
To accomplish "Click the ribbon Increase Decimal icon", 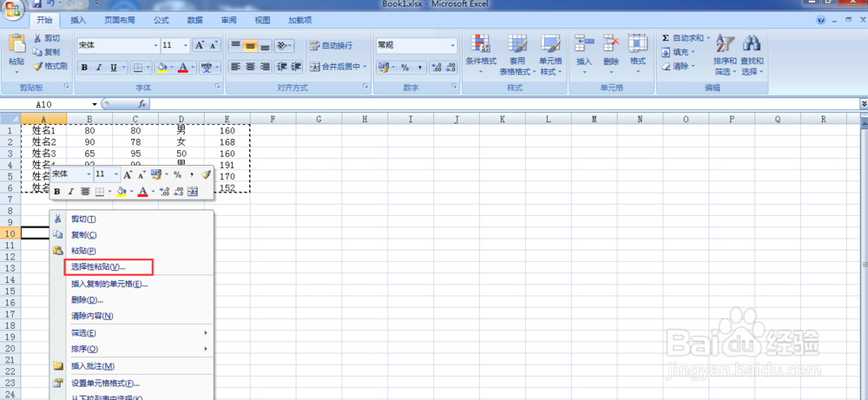I will (x=437, y=68).
